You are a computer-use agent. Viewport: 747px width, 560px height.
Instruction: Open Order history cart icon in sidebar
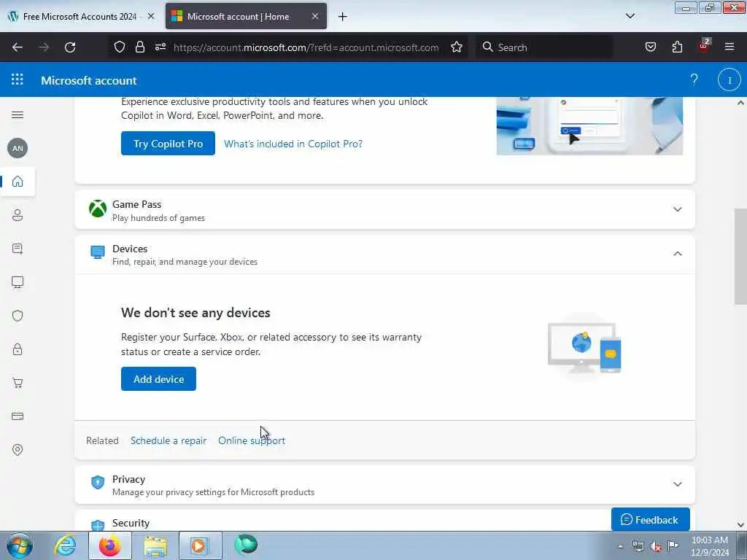point(18,383)
